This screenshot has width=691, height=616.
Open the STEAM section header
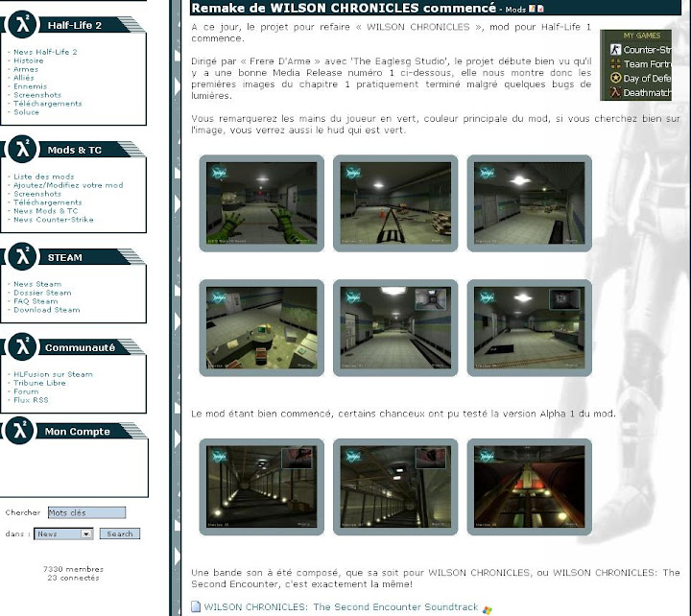pos(65,257)
